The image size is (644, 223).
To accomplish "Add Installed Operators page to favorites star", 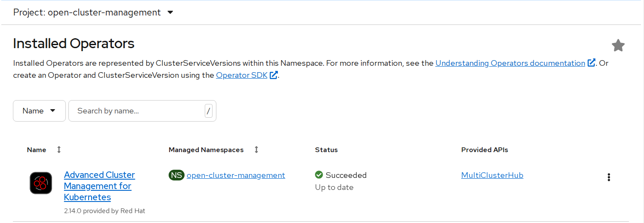I will (618, 46).
